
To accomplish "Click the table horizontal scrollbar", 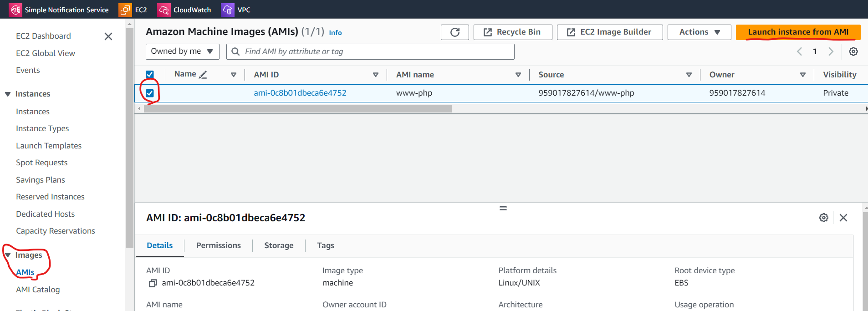I will 298,109.
